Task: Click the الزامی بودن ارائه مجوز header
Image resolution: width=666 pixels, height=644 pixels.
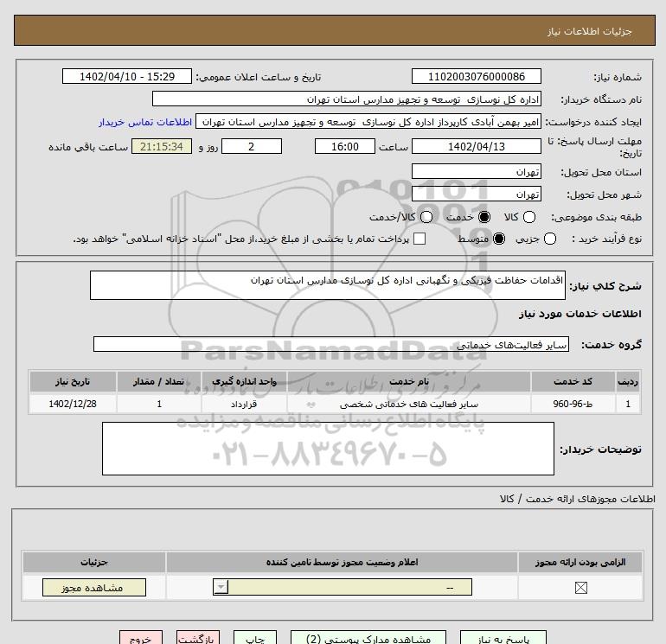Action: click(x=580, y=562)
